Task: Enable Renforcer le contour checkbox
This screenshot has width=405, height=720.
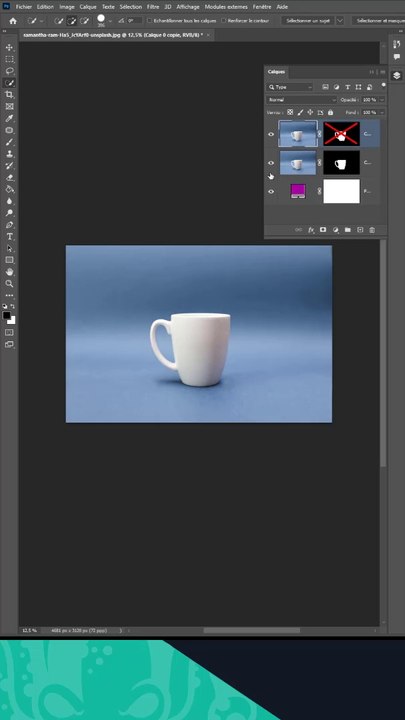Action: pyautogui.click(x=224, y=21)
